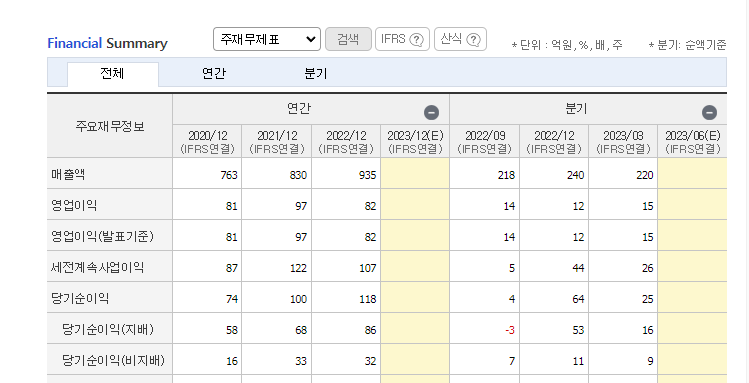Viewport: 749px width, 383px height.
Task: Click the 2023/12(E) column header
Action: 415,142
